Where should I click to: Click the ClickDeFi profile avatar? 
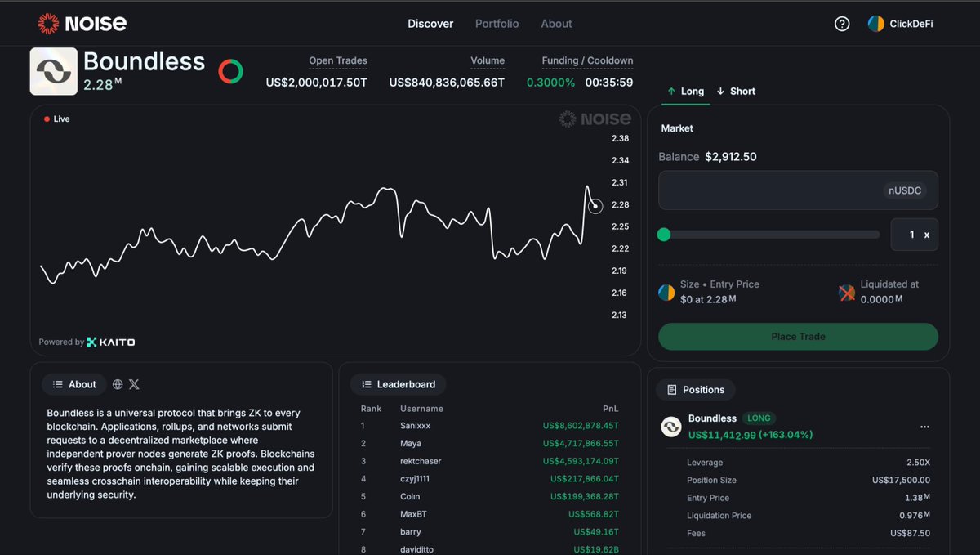(x=875, y=24)
